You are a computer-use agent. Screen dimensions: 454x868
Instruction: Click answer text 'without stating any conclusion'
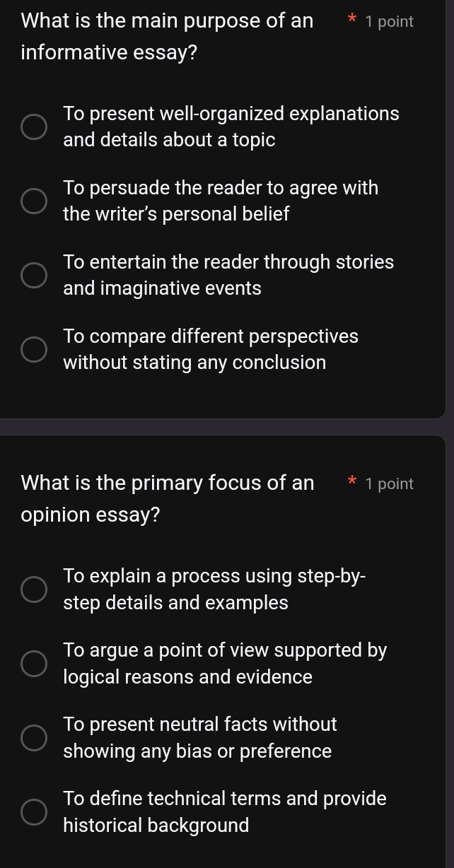pyautogui.click(x=194, y=363)
